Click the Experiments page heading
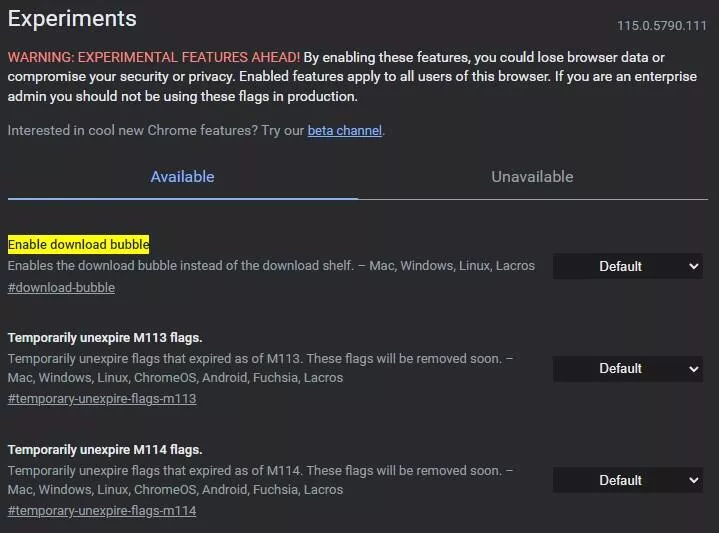Screen dimensions: 719x533 [x=72, y=19]
